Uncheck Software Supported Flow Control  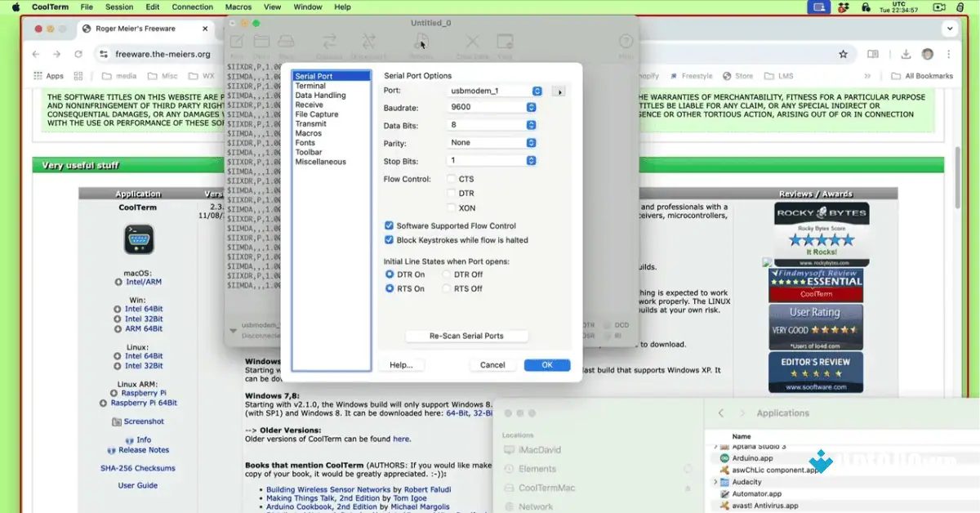(x=387, y=226)
